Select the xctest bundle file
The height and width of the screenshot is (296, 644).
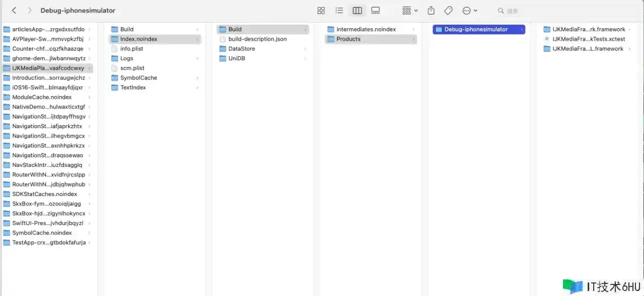[x=588, y=39]
